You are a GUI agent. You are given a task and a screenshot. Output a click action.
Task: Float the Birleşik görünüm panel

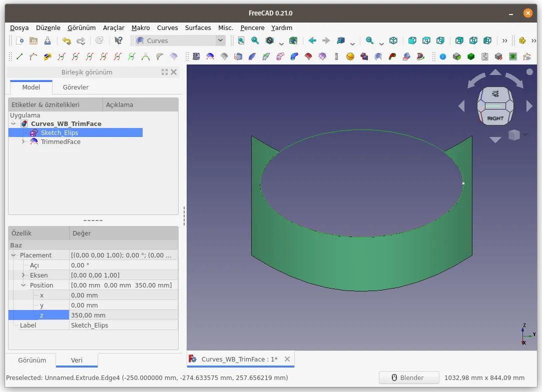pyautogui.click(x=165, y=72)
